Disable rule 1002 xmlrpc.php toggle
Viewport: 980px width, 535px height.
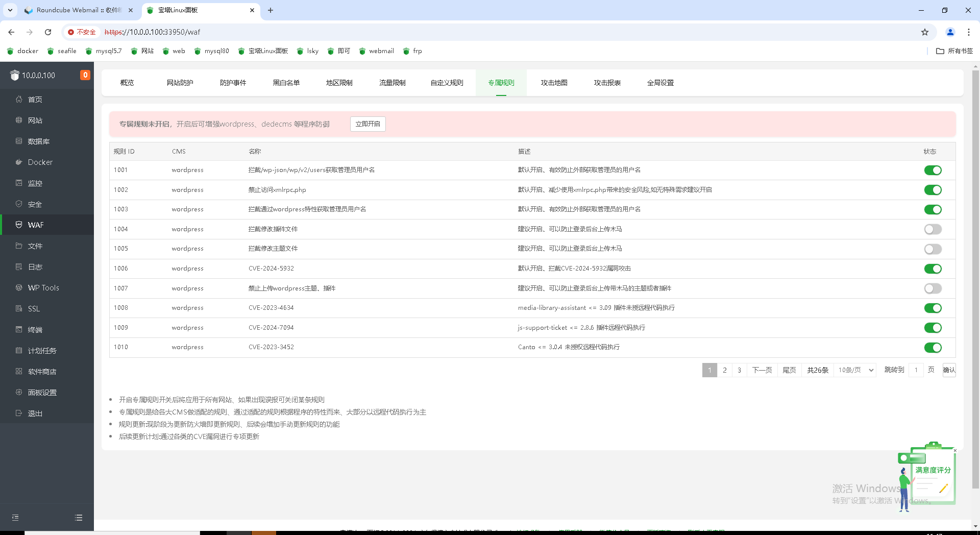933,190
